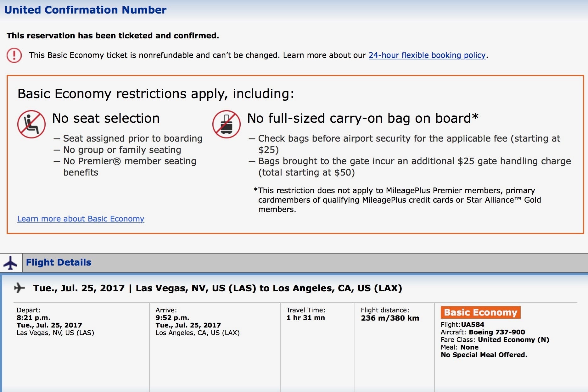Click the 9:52 p.m. arrival time
The width and height of the screenshot is (588, 392).
coord(172,318)
